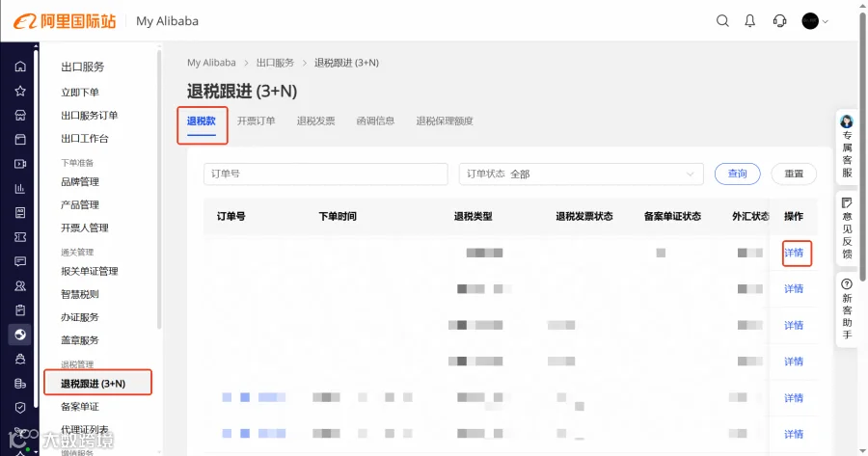
Task: Click the 订单号 input field
Action: (x=326, y=174)
